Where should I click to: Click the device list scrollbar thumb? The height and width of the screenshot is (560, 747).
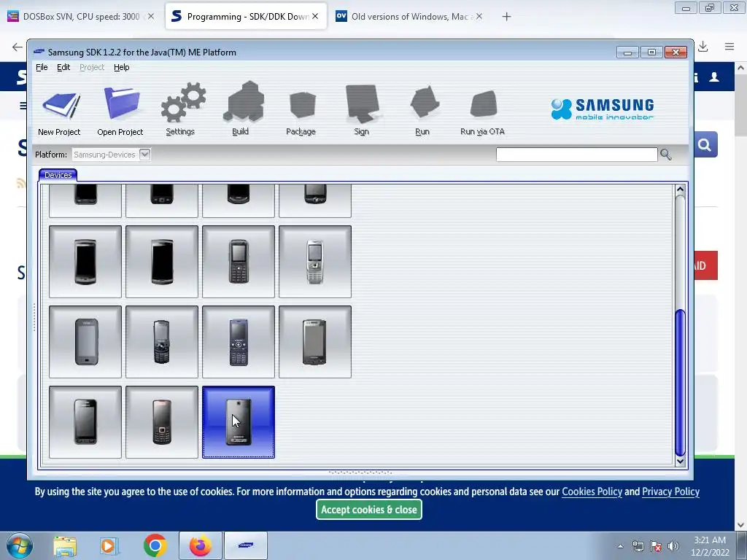tap(681, 382)
